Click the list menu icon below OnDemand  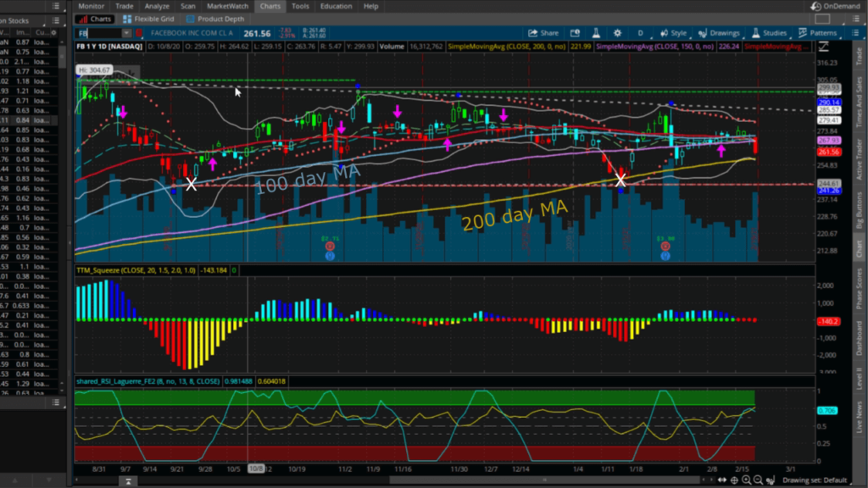point(855,19)
